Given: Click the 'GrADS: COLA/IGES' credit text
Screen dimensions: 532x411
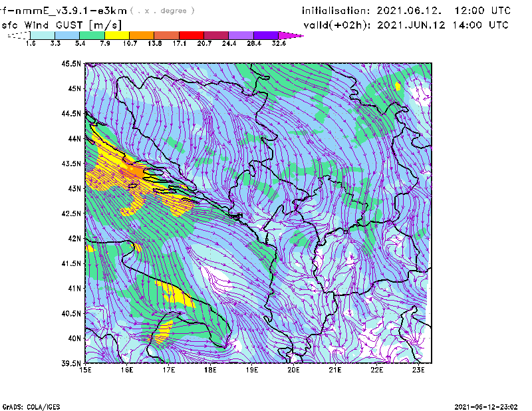Looking at the screenshot, I should coord(31,407).
